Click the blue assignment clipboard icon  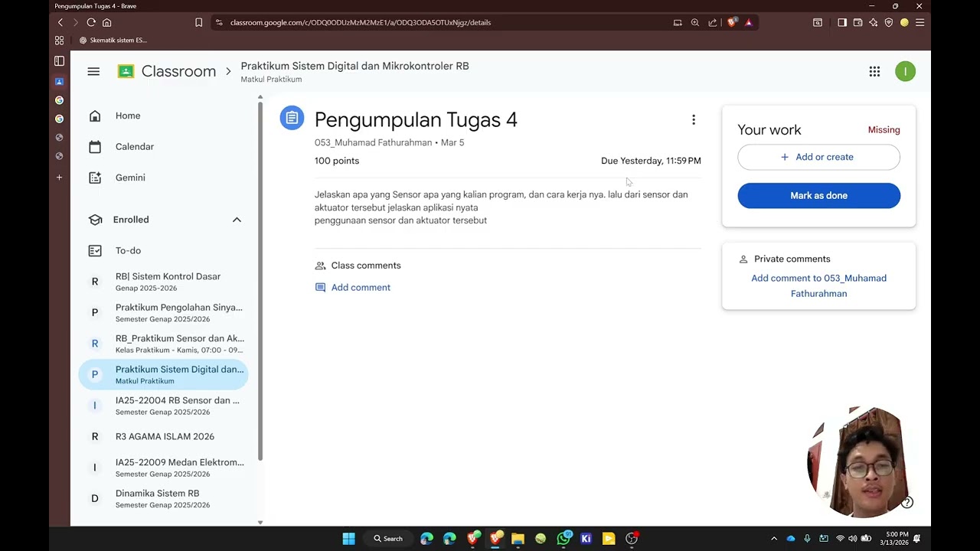tap(292, 118)
